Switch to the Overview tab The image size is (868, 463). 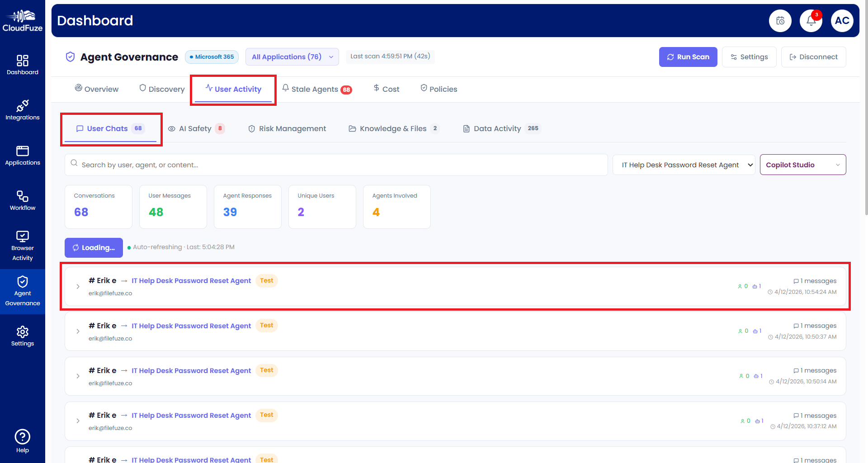[x=97, y=89]
